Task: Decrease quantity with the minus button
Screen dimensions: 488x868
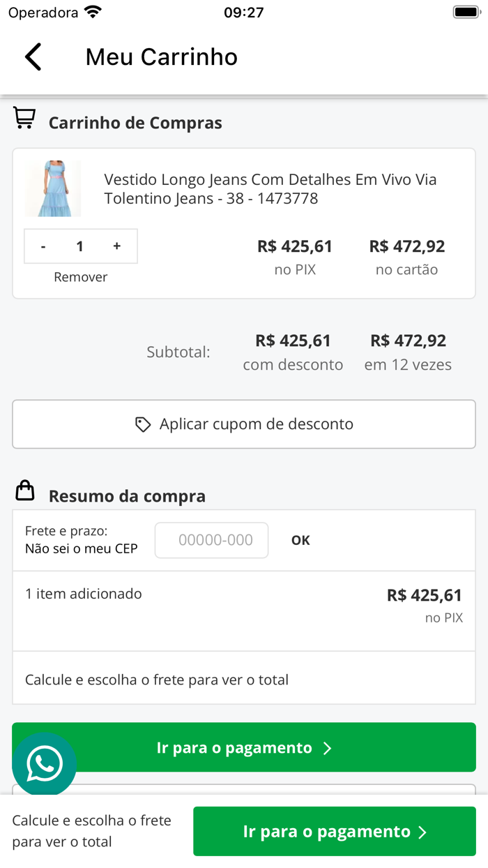Action: (43, 246)
